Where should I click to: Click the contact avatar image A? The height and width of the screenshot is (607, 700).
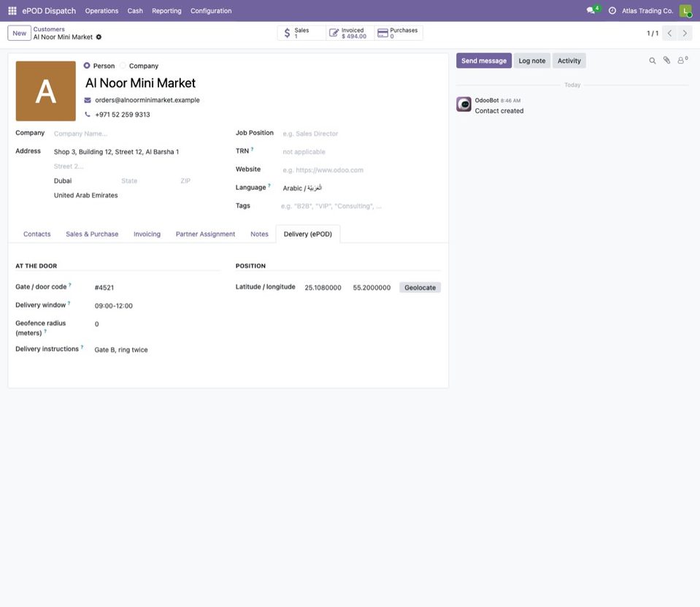pos(45,91)
